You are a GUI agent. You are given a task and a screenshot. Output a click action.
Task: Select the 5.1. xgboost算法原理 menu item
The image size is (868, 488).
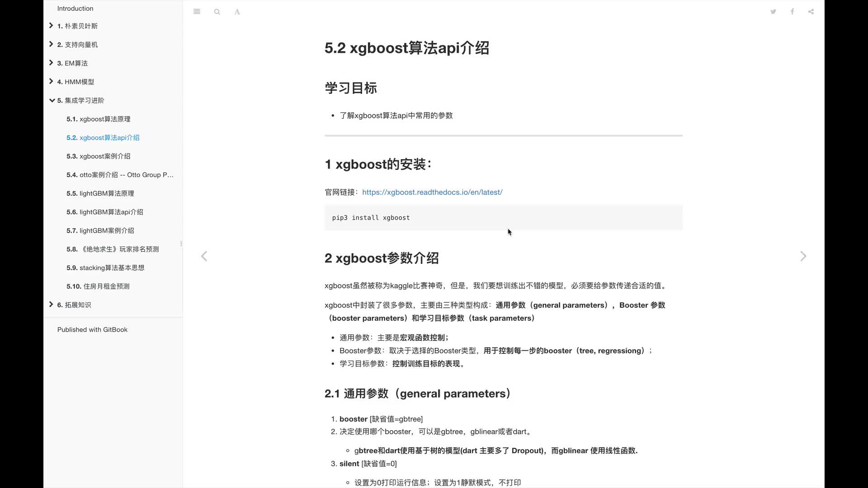point(99,118)
